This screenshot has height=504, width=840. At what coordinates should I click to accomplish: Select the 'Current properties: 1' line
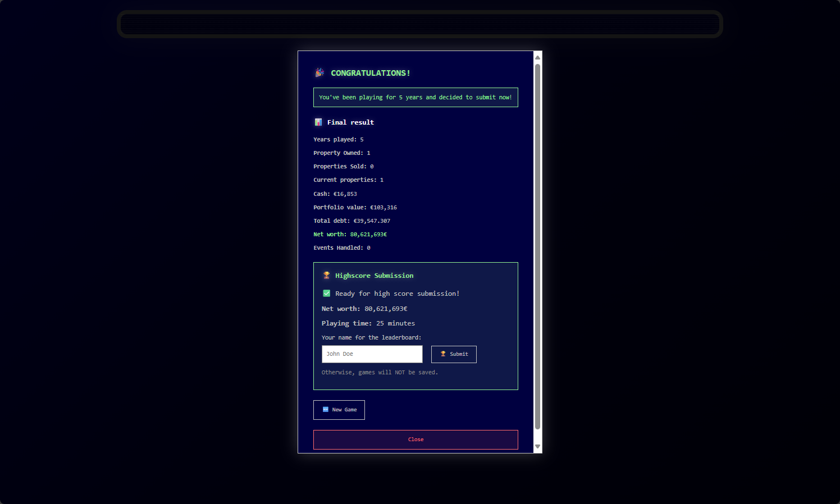pyautogui.click(x=349, y=180)
